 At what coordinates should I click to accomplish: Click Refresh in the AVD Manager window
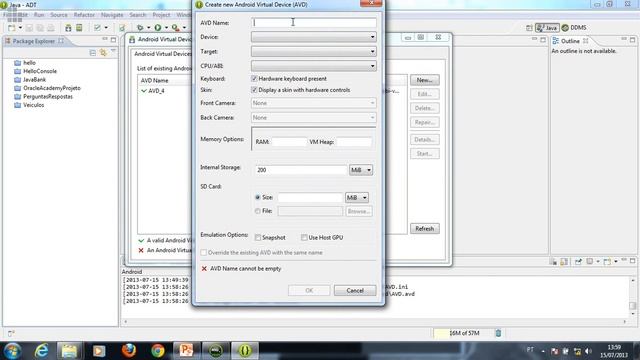424,229
